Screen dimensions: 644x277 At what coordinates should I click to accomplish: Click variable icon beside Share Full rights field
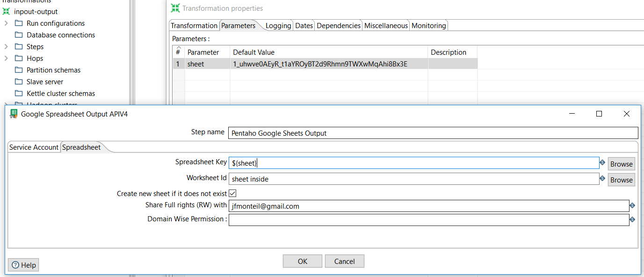[x=632, y=205]
